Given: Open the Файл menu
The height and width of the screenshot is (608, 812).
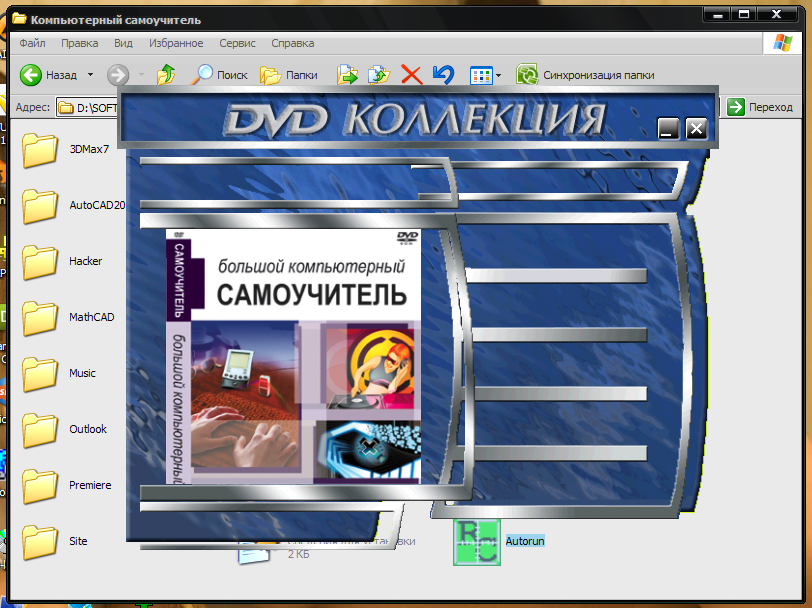Looking at the screenshot, I should (32, 44).
